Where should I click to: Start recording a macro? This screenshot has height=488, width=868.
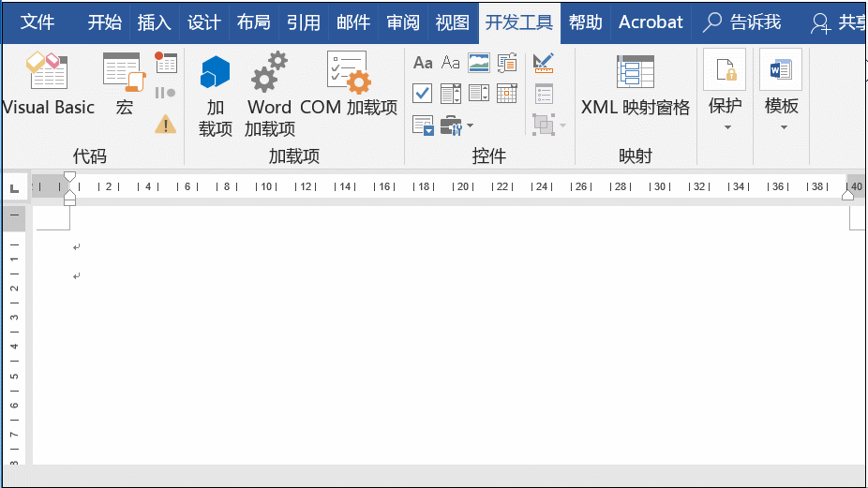coord(166,63)
